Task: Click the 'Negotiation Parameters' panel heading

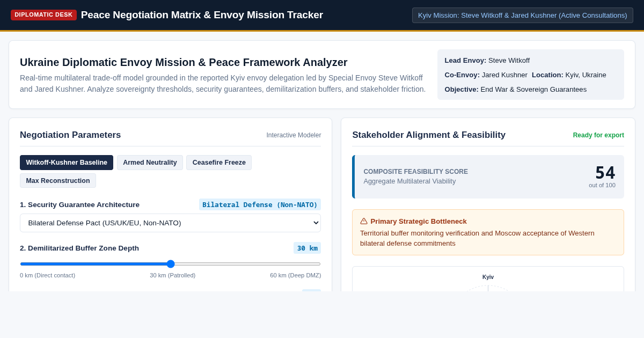Action: 70,135
